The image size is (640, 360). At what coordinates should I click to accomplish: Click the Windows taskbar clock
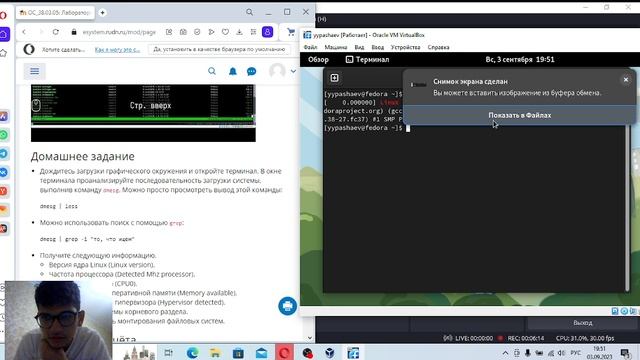[x=599, y=353]
